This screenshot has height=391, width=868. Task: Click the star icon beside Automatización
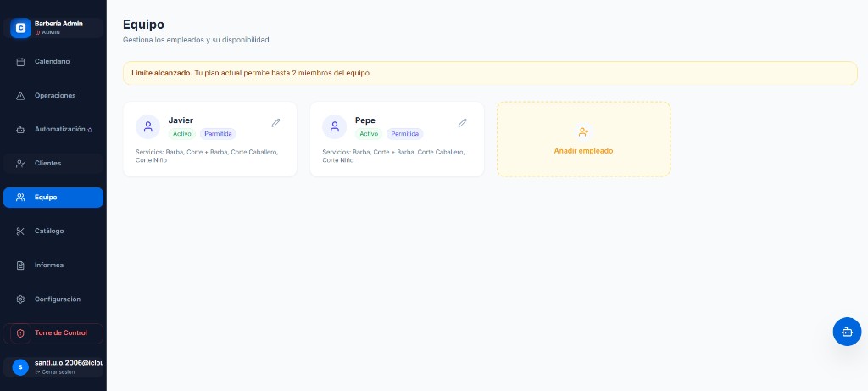pos(90,130)
